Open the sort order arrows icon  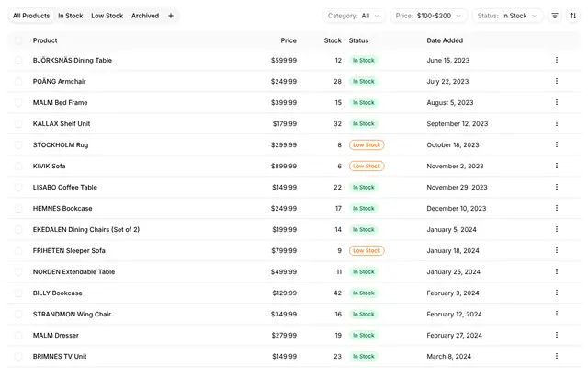point(573,16)
